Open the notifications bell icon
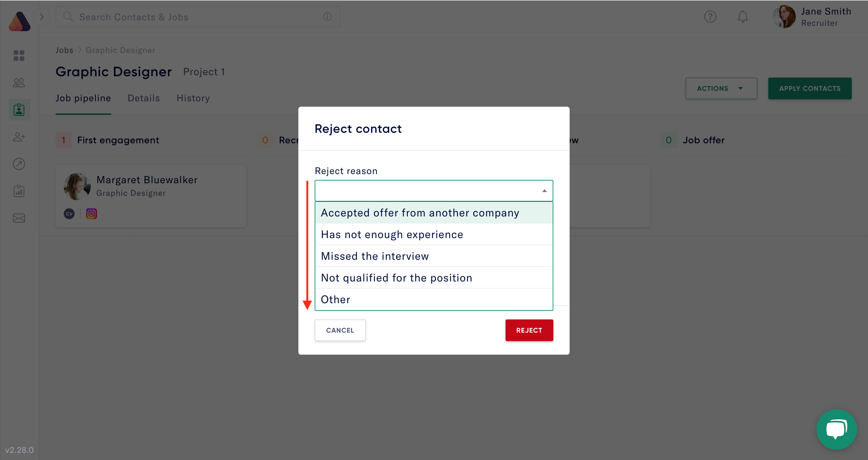 coord(743,16)
